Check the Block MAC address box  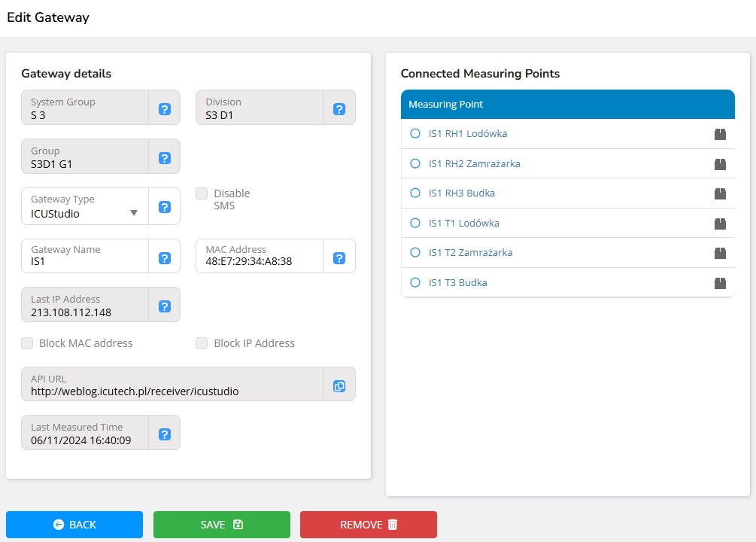tap(27, 343)
